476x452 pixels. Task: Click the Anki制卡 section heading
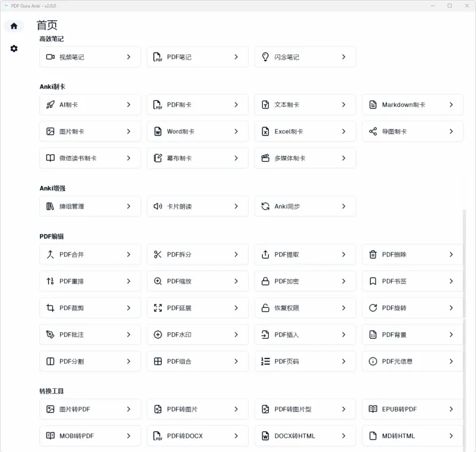(52, 86)
